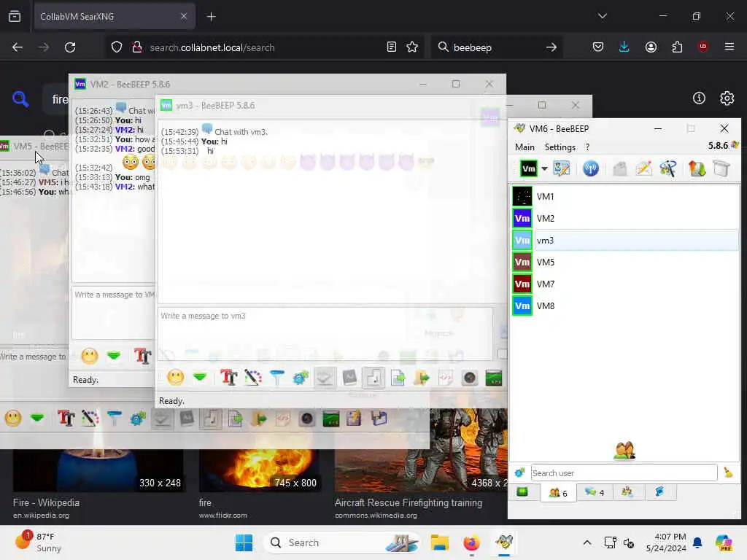Click the broom icon beside Search user
747x560 pixels.
[728, 472]
